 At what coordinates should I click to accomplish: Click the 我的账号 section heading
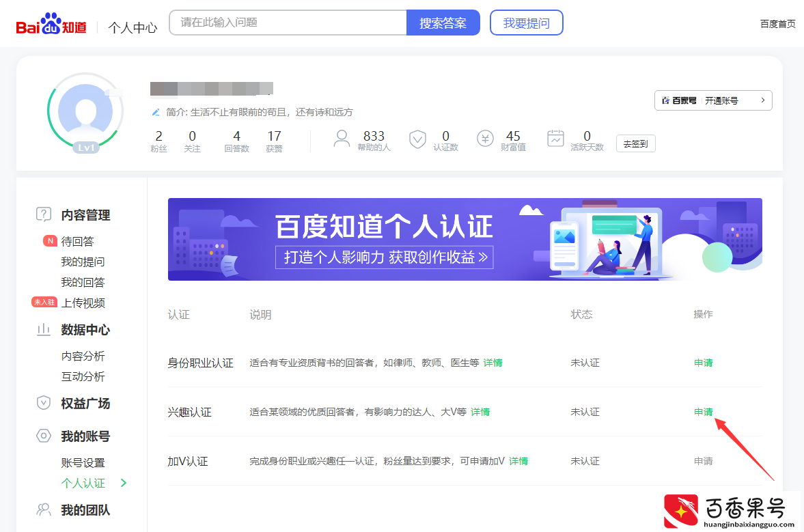[85, 436]
